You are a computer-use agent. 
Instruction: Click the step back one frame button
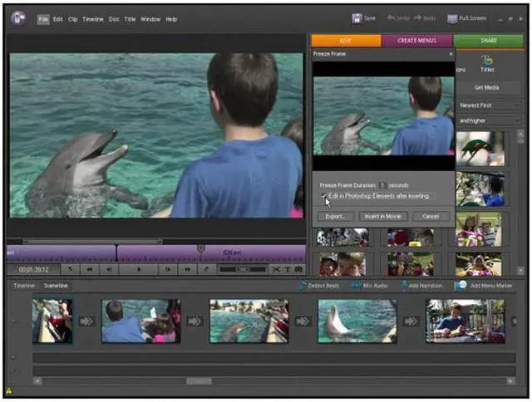click(x=109, y=269)
